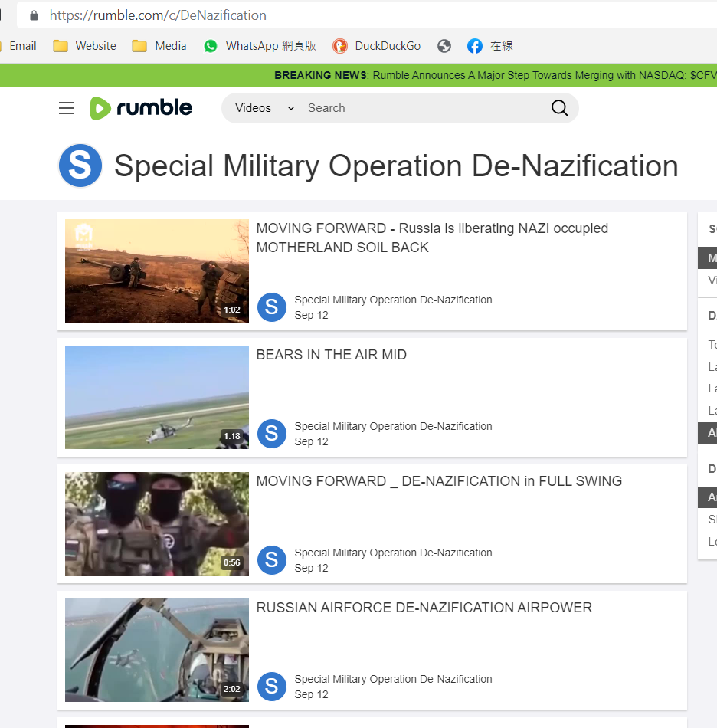The width and height of the screenshot is (717, 728).
Task: Open the cockpit video thumbnail 2:02
Action: [157, 650]
